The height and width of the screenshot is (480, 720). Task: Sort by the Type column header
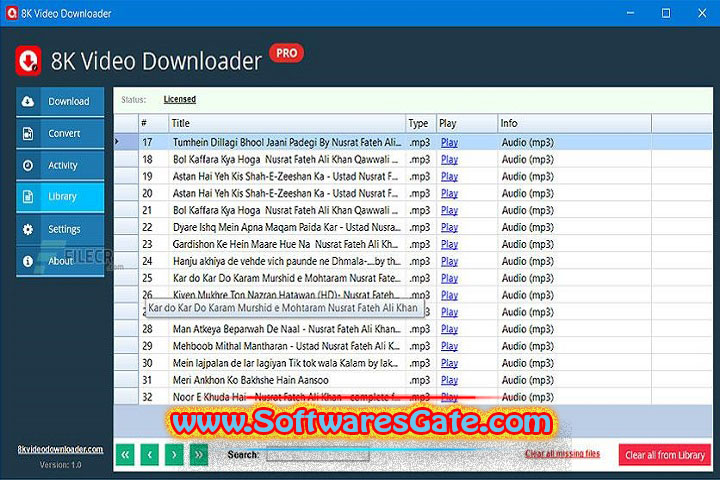pyautogui.click(x=421, y=123)
